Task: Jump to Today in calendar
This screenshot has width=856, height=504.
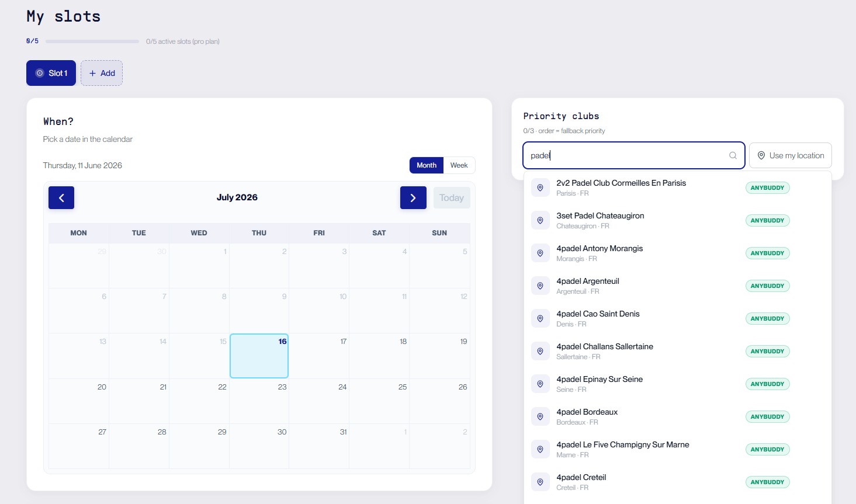Action: coord(452,198)
